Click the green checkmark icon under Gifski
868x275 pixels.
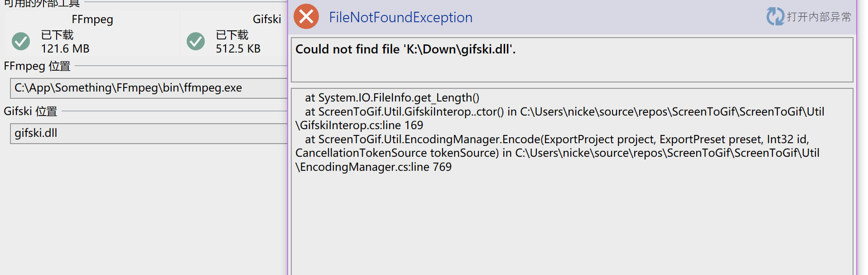195,41
